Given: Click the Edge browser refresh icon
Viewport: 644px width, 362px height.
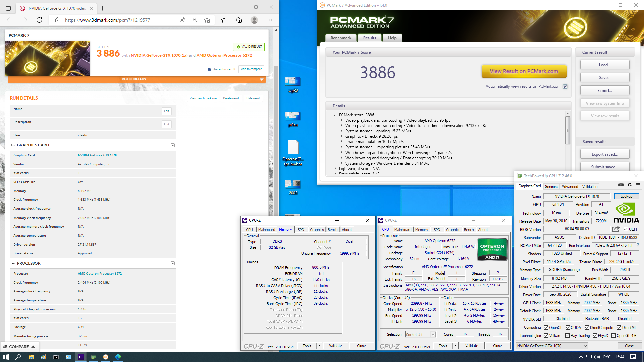Looking at the screenshot, I should [x=39, y=20].
